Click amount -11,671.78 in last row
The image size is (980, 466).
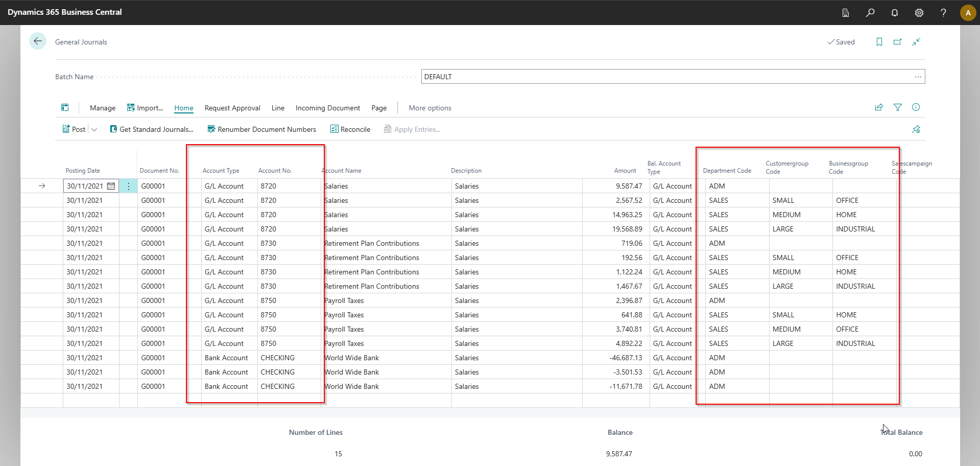coord(616,386)
